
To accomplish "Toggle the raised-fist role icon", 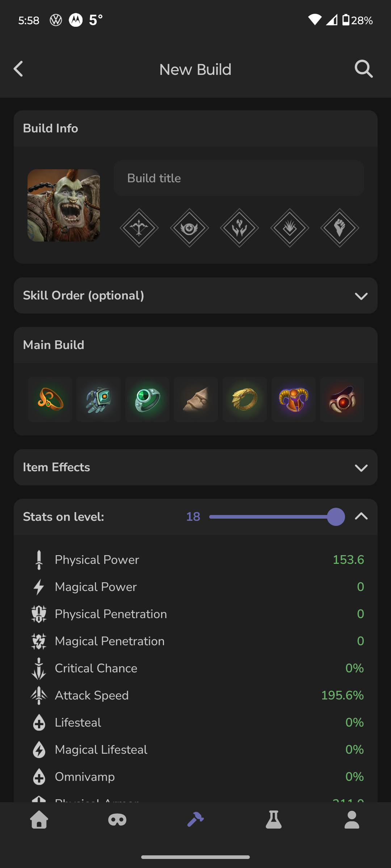I will 340,228.
